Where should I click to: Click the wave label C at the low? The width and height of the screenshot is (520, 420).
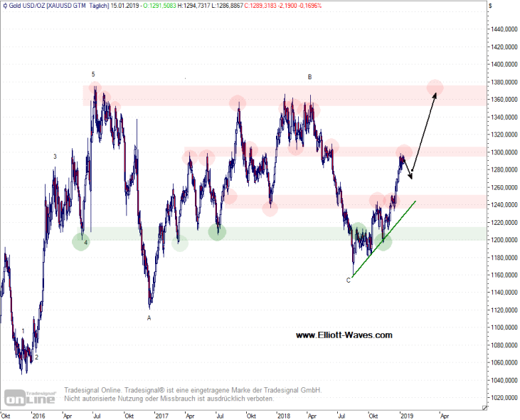tap(348, 280)
